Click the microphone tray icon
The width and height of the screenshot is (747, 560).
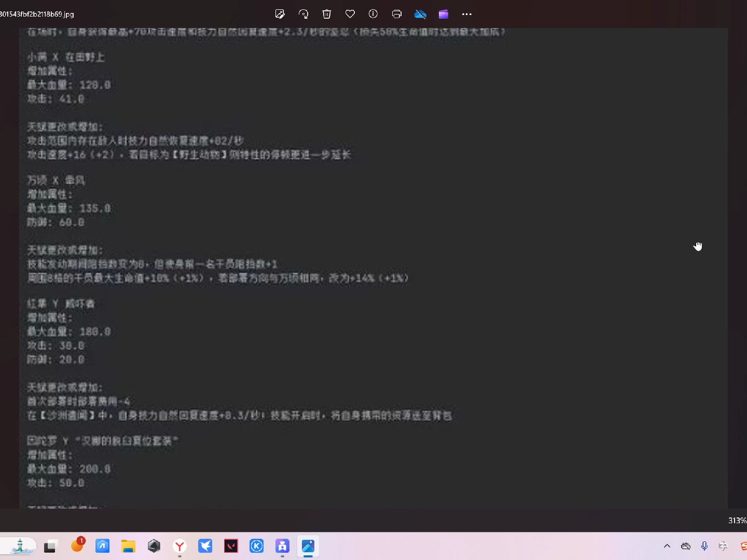(704, 546)
